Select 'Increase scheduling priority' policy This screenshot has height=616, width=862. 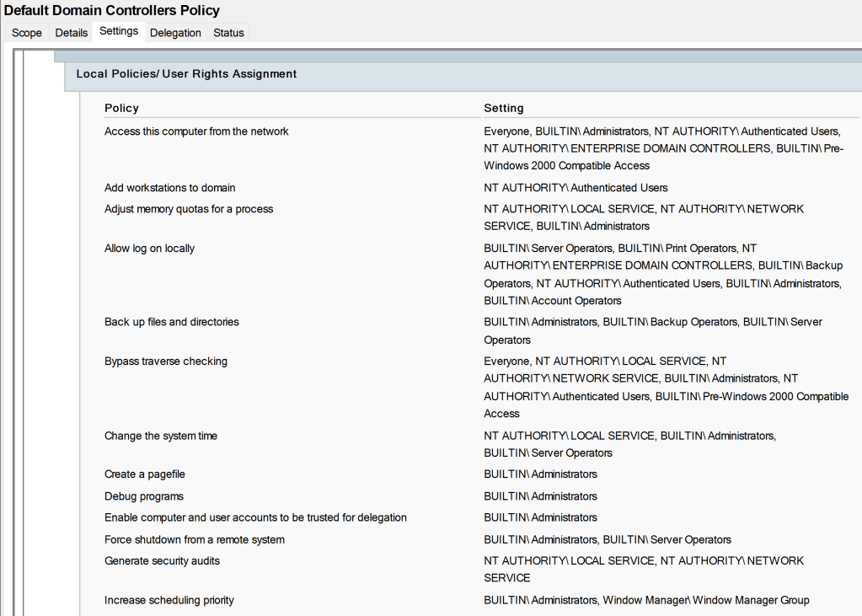click(x=169, y=600)
